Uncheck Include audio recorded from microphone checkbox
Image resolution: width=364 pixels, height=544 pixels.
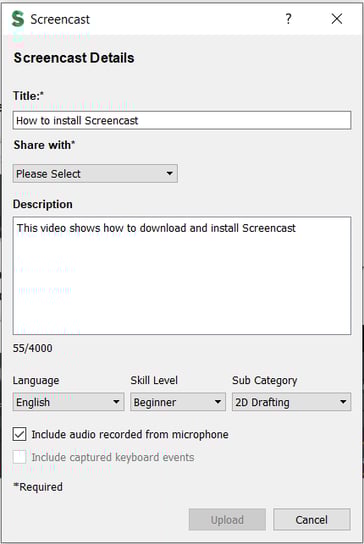19,434
